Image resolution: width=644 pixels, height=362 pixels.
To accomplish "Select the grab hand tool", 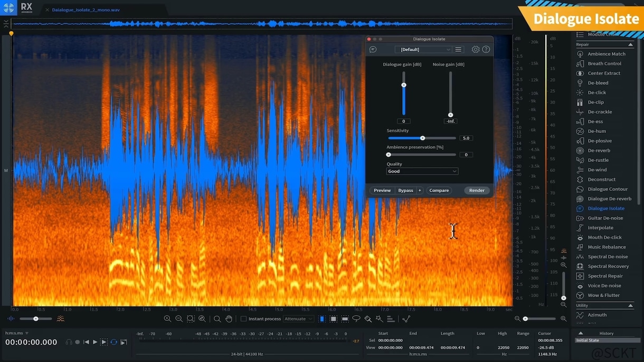I will coord(229,319).
